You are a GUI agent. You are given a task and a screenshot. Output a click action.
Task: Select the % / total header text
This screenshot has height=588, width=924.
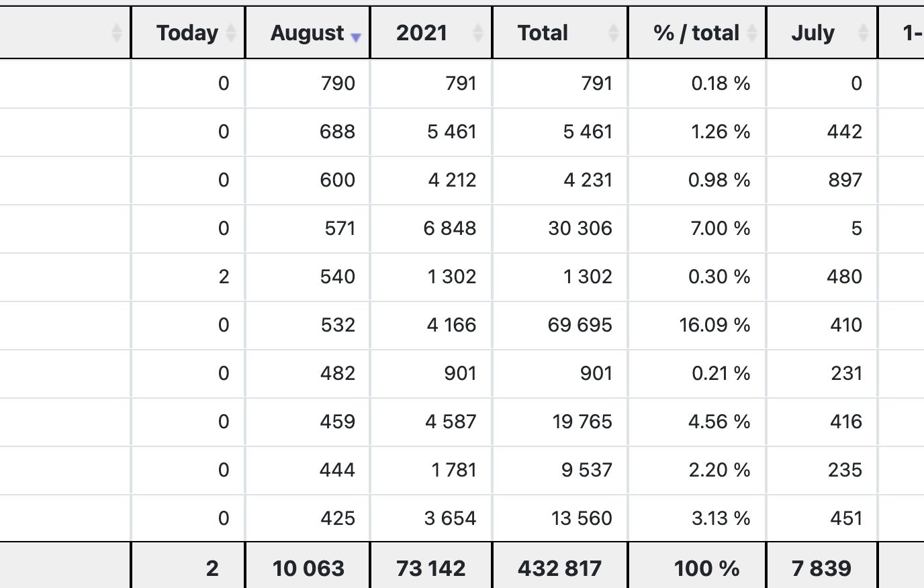point(696,33)
